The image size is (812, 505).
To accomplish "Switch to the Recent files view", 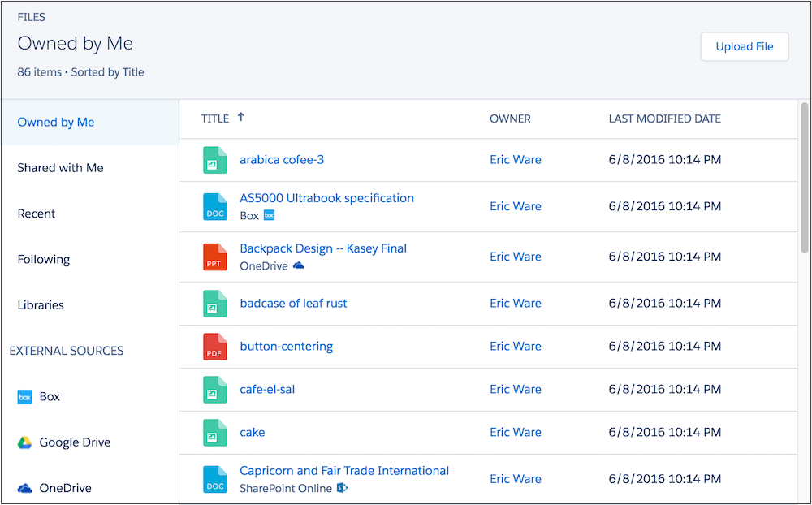I will click(x=37, y=214).
